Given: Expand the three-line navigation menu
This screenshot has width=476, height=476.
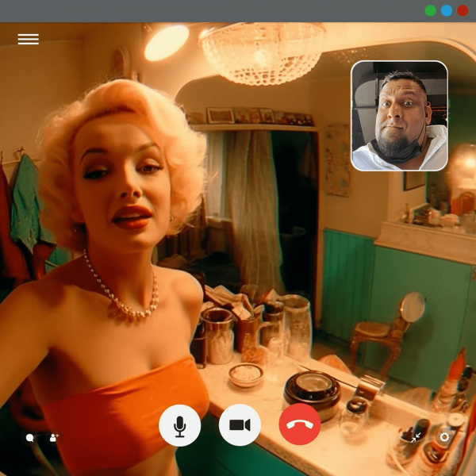Looking at the screenshot, I should 29,39.
